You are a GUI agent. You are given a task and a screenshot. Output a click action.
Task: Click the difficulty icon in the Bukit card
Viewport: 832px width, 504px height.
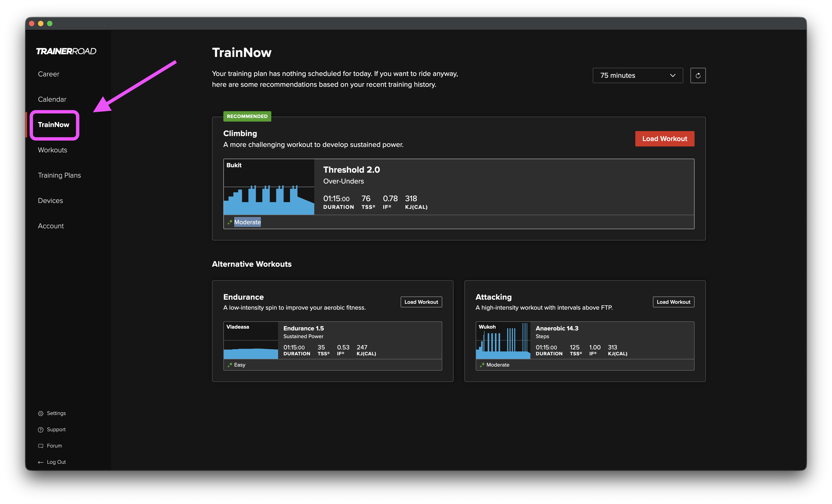pos(230,222)
